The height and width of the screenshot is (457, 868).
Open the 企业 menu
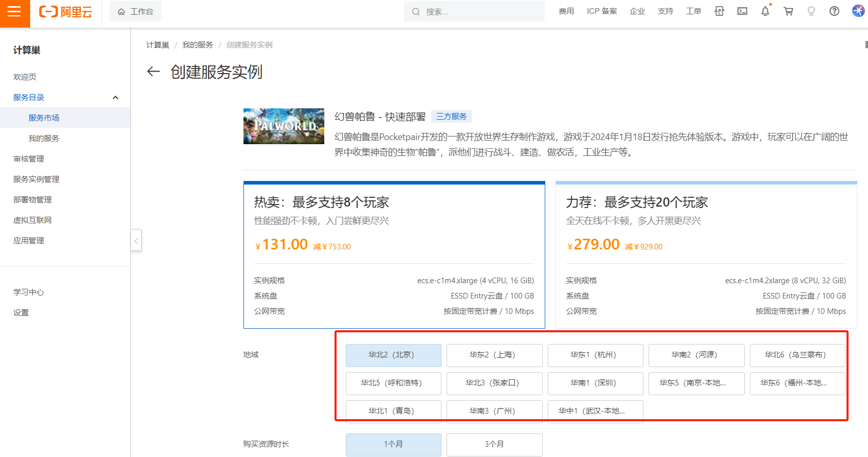637,11
